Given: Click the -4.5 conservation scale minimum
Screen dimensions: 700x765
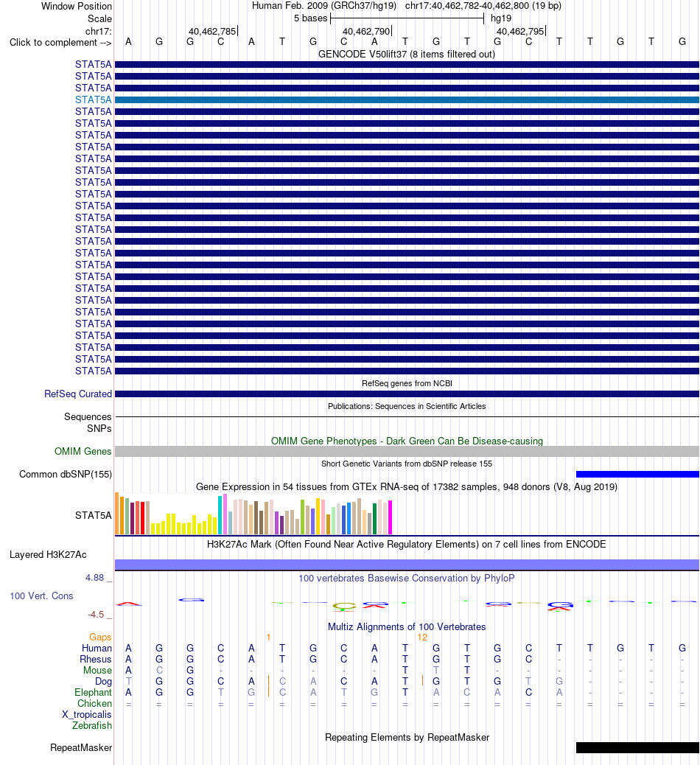Looking at the screenshot, I should click(x=96, y=614).
